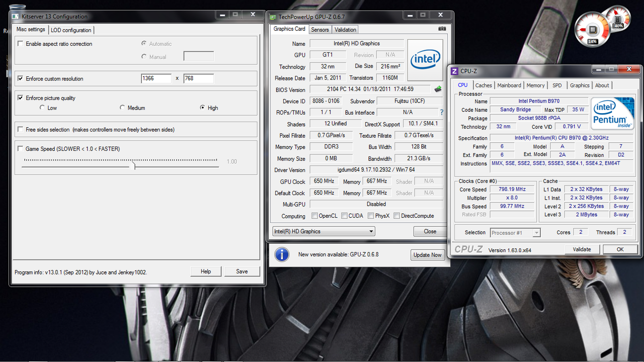Select Medium picture quality
The width and height of the screenshot is (644, 362).
tap(122, 108)
